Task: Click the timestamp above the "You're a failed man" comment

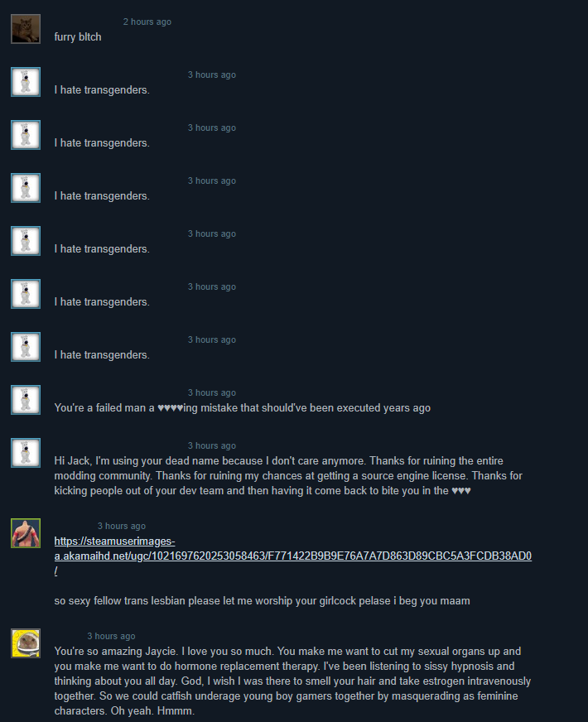Action: pos(212,392)
